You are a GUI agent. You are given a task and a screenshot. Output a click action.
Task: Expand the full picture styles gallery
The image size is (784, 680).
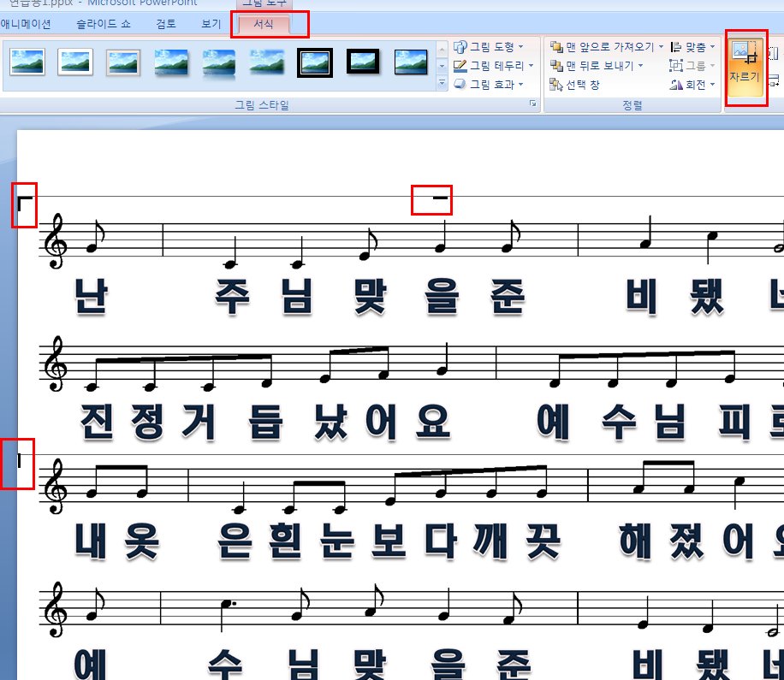coord(442,84)
